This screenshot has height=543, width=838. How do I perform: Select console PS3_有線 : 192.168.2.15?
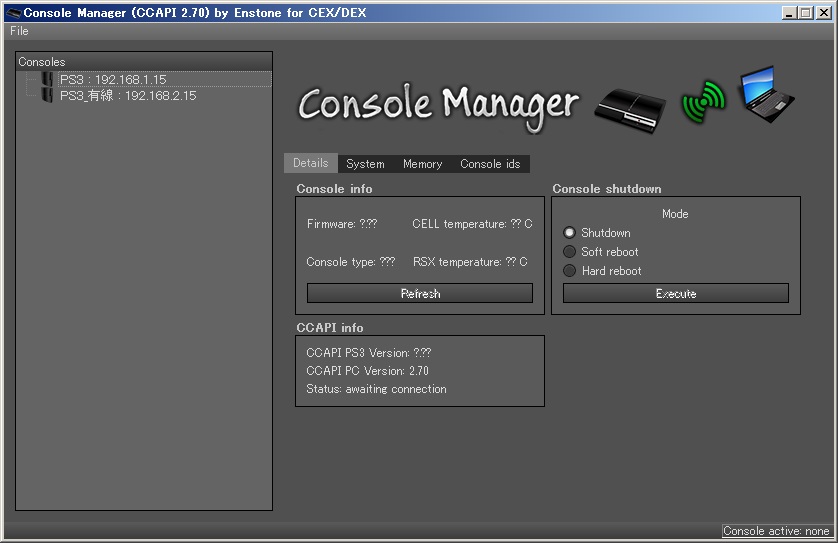pos(128,96)
